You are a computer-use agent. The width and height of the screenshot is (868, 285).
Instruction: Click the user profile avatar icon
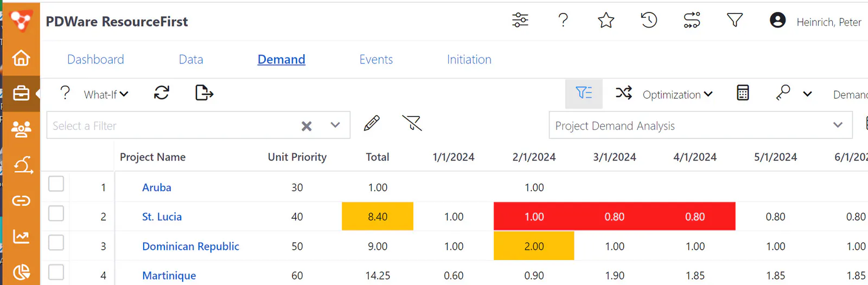tap(777, 20)
